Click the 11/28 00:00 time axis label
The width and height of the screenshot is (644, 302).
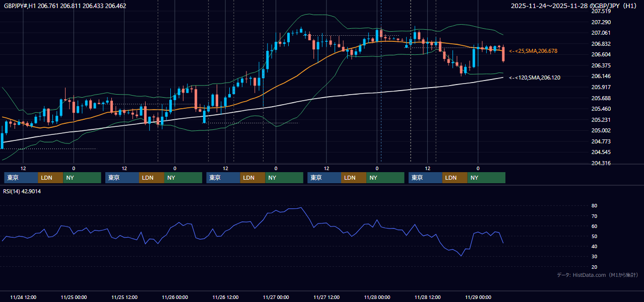coord(377,297)
